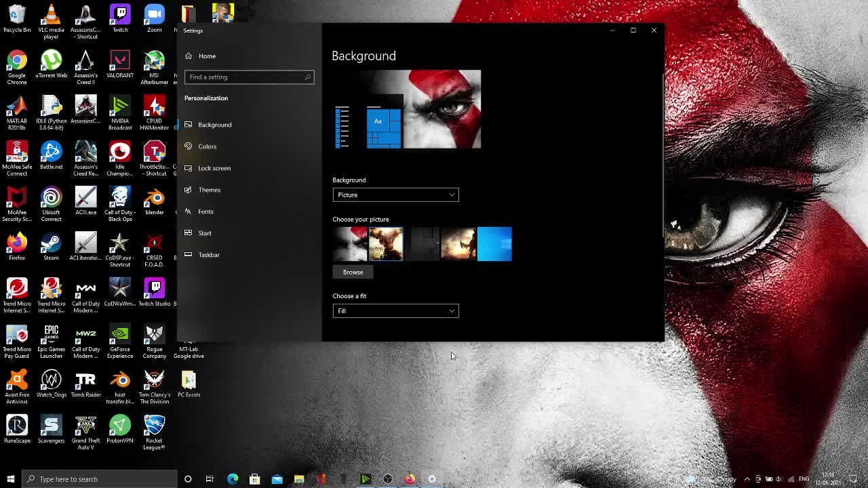Select VALORANT desktop icon

pyautogui.click(x=120, y=65)
